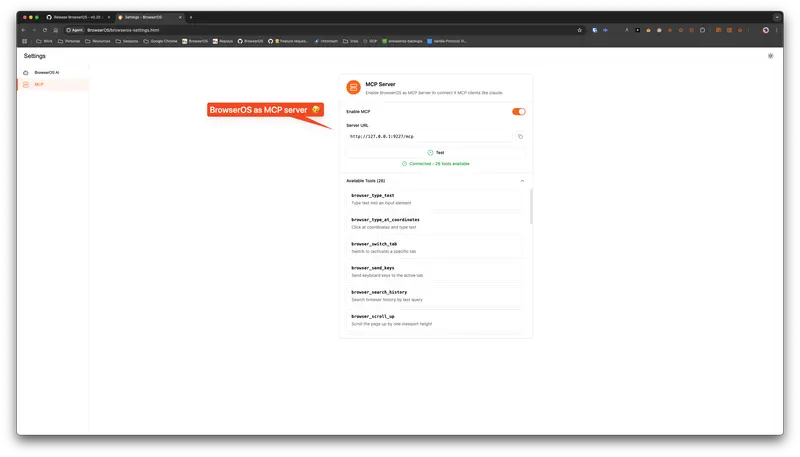Viewport: 800px width, 457px height.
Task: Copy the MCP server URL
Action: 520,136
